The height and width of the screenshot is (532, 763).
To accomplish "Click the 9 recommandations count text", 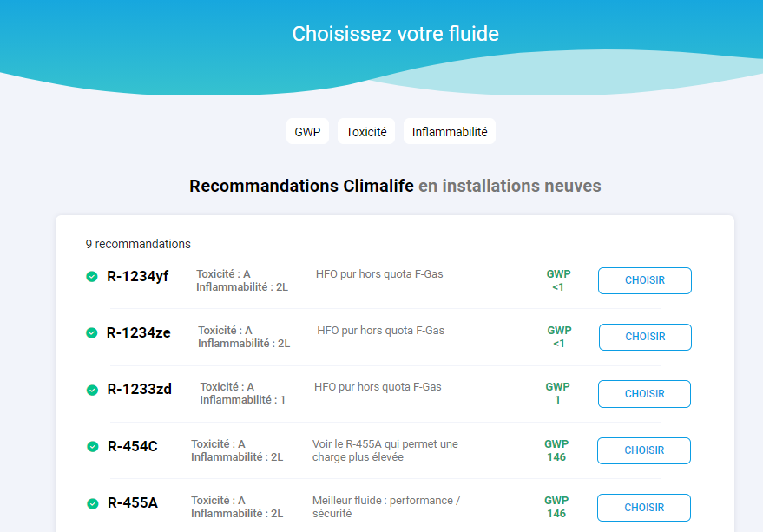I will [x=138, y=244].
